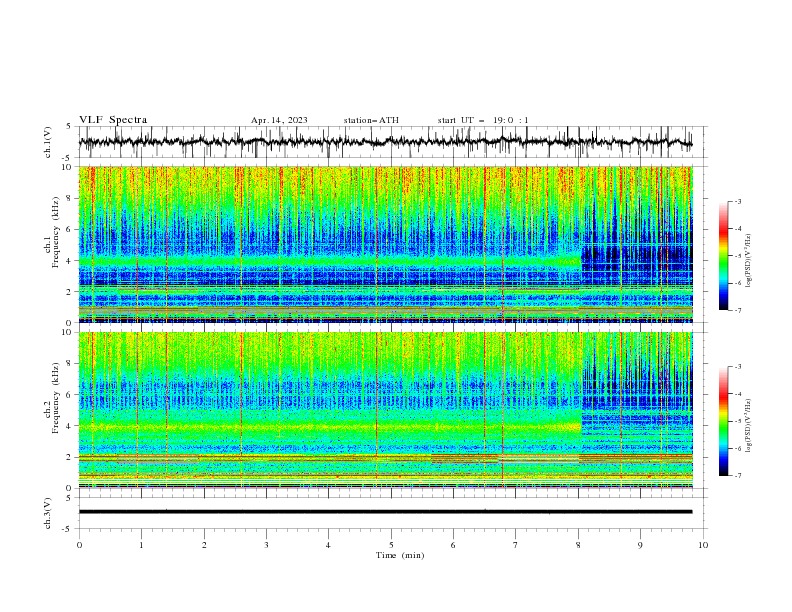Click the '-3' label on ch.1 color bar
792x612 pixels.
tap(737, 201)
